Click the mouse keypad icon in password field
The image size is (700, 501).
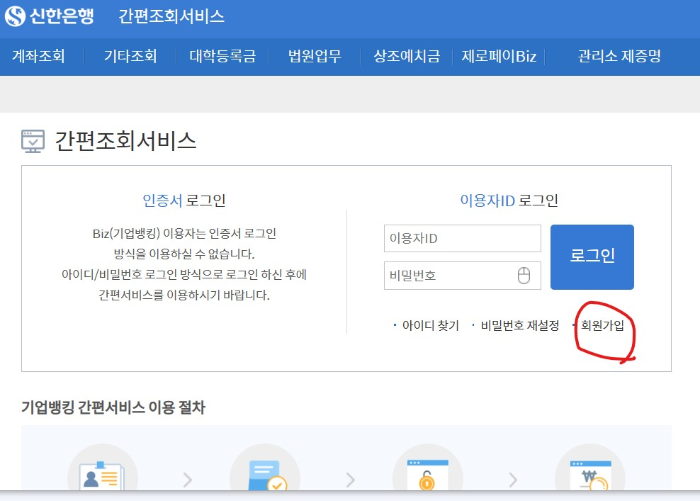[x=524, y=276]
